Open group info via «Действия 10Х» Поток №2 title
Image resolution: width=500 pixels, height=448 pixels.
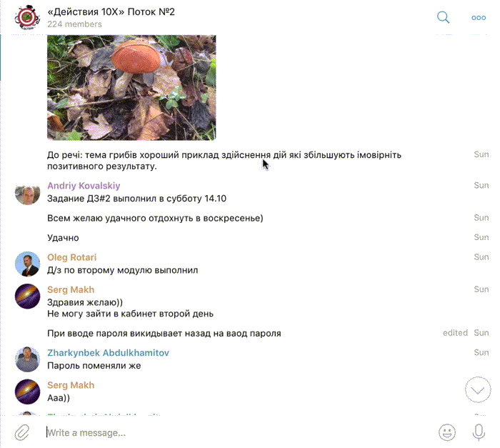pos(111,12)
